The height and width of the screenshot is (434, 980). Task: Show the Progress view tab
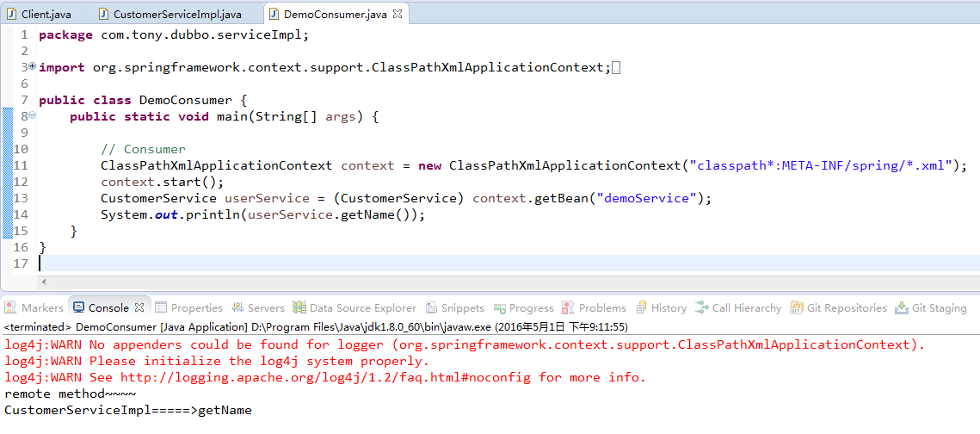(x=523, y=307)
